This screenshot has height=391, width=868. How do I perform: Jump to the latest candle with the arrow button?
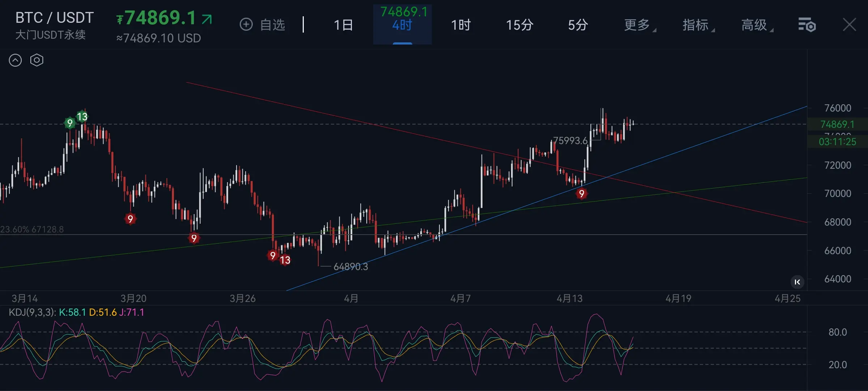pos(797,282)
